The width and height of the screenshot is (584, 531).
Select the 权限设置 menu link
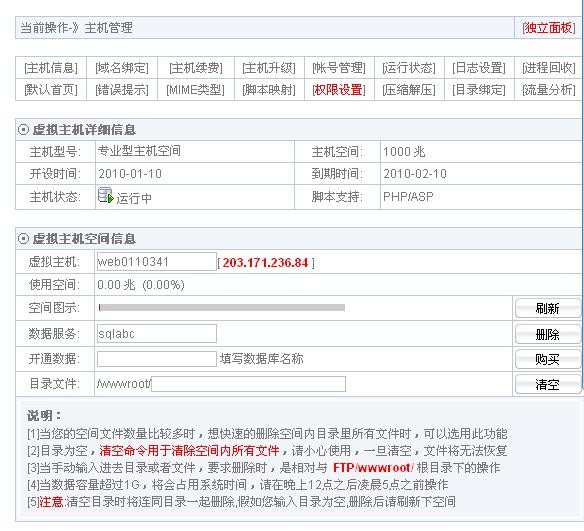339,90
